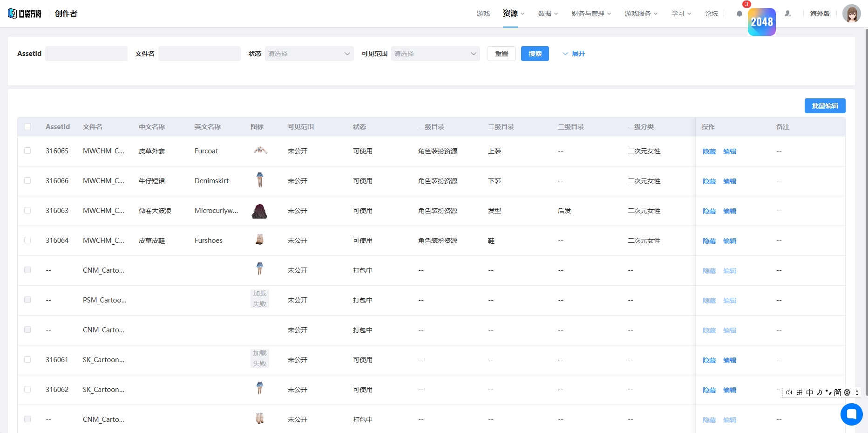Screen dimensions: 868x433
Task: Open the 学习 navigation menu
Action: (681, 14)
